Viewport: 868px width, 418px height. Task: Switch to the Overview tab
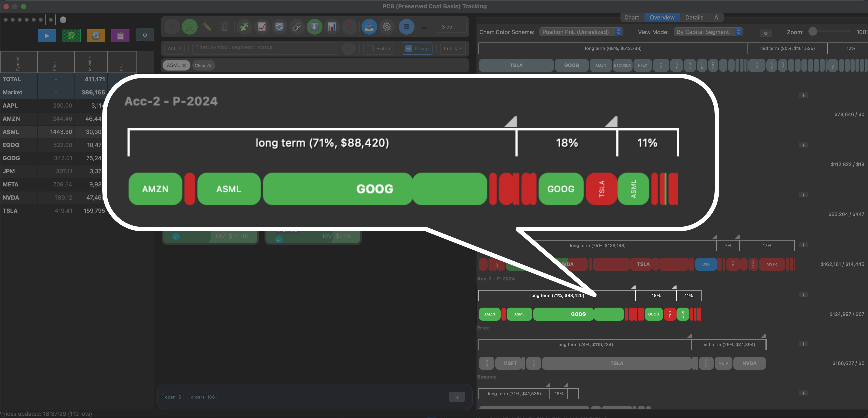pos(662,18)
